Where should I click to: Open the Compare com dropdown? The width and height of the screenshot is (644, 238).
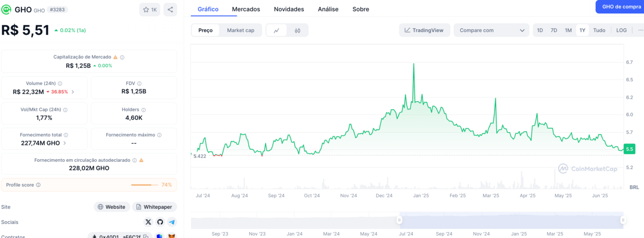point(491,30)
